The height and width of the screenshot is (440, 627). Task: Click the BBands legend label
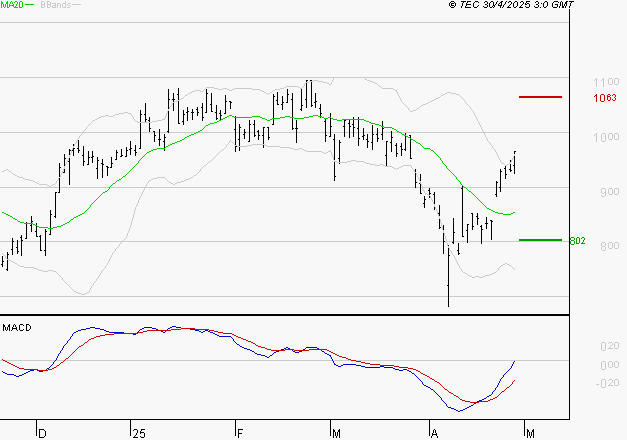coord(56,5)
